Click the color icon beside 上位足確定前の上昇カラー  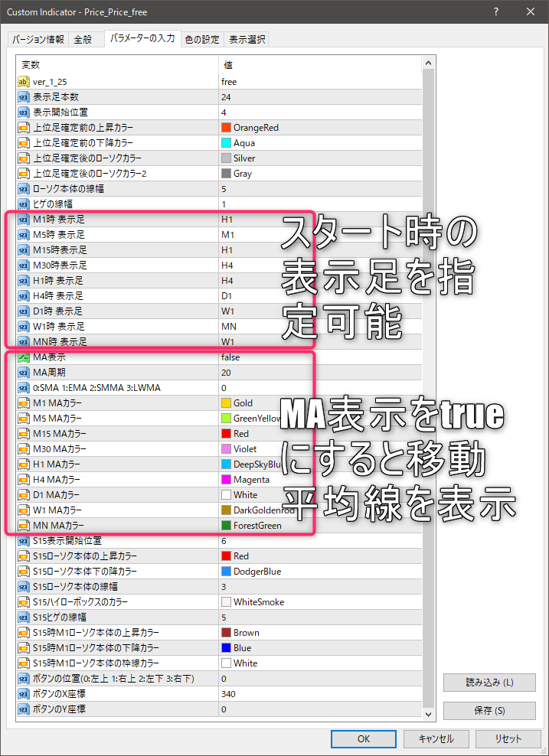(24, 128)
